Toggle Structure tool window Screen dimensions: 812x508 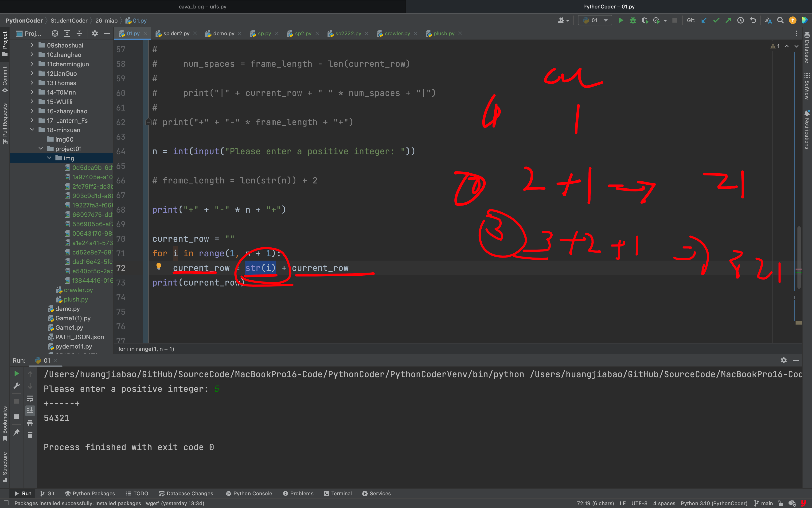(5, 467)
